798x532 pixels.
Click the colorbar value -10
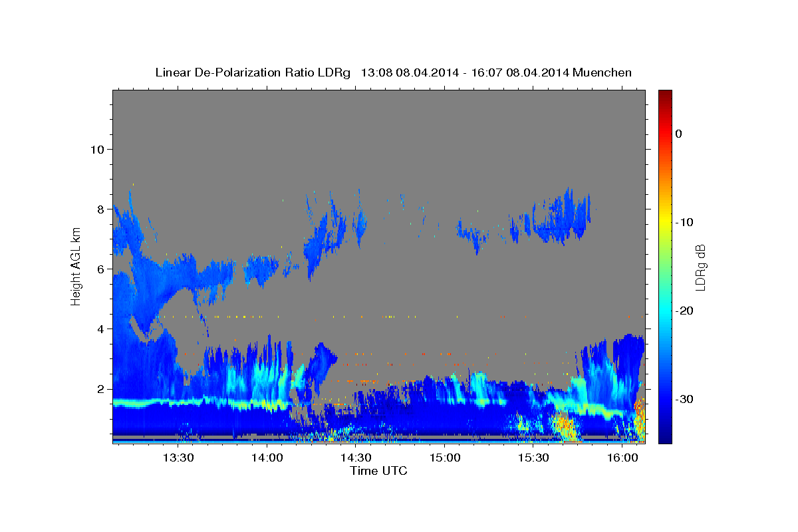684,222
